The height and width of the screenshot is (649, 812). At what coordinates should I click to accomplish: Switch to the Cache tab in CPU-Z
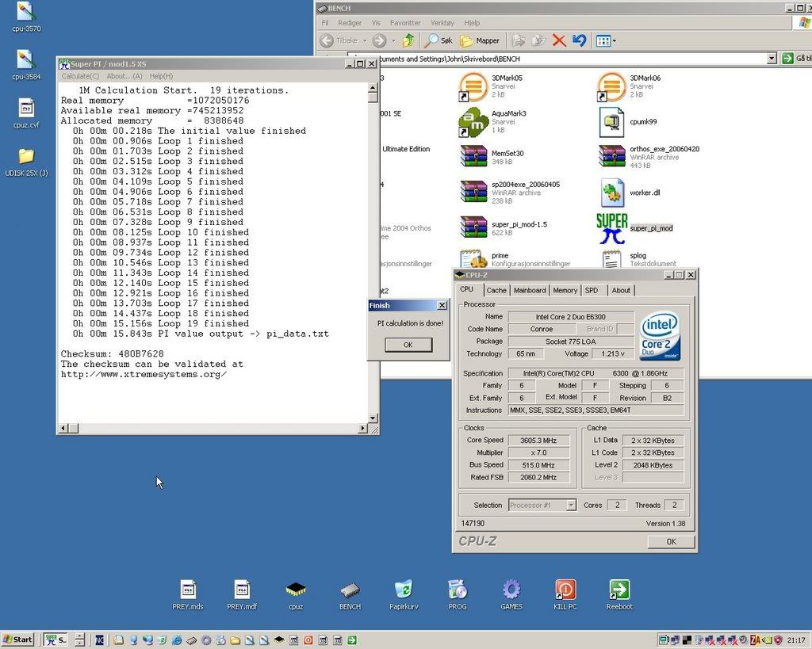[496, 290]
